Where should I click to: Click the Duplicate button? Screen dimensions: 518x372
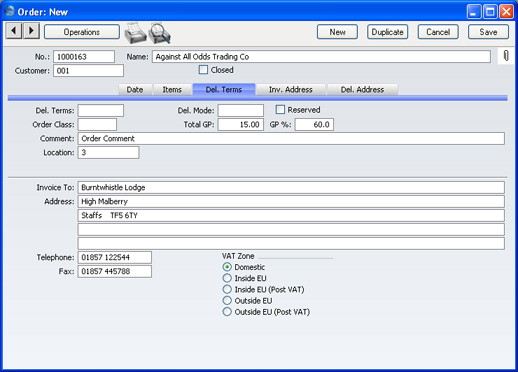388,32
